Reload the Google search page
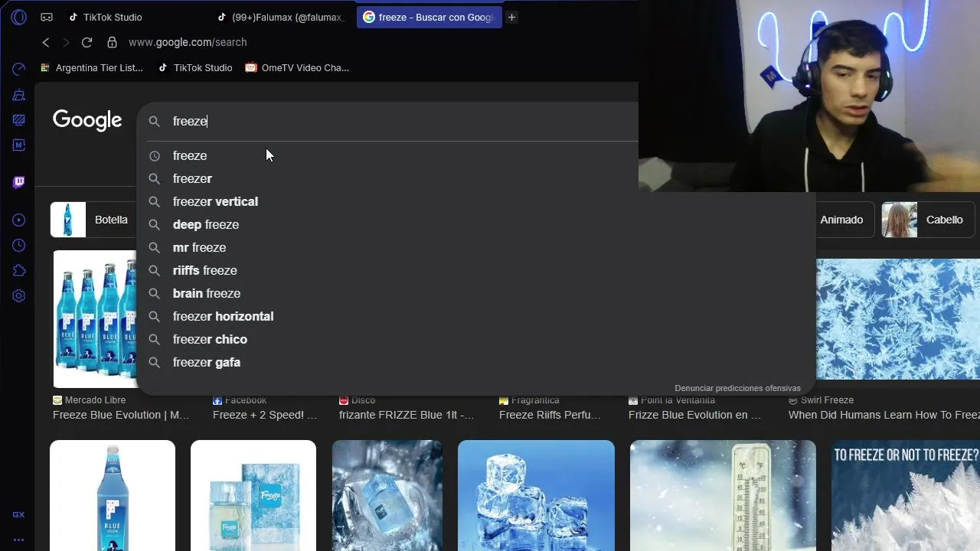This screenshot has height=551, width=980. pos(87,42)
